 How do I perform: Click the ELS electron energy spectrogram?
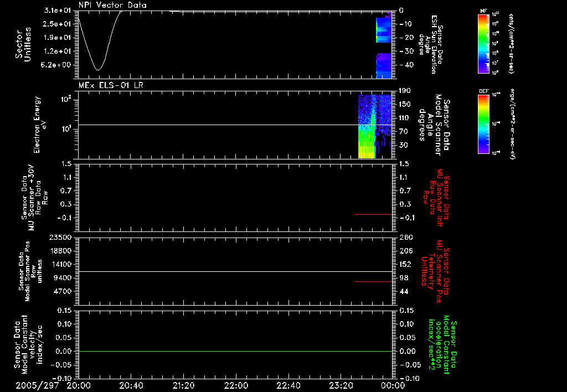[x=375, y=127]
